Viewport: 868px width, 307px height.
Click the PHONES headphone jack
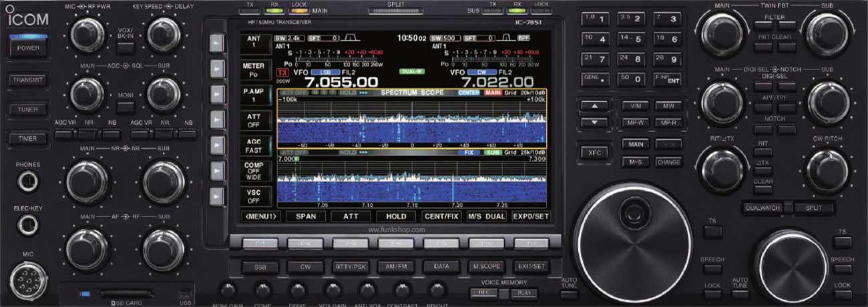click(28, 182)
